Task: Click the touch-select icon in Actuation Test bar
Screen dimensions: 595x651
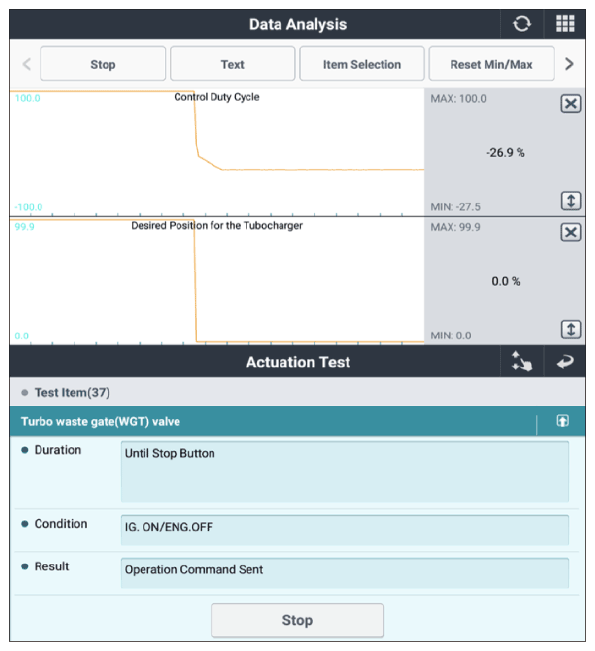Action: [522, 361]
